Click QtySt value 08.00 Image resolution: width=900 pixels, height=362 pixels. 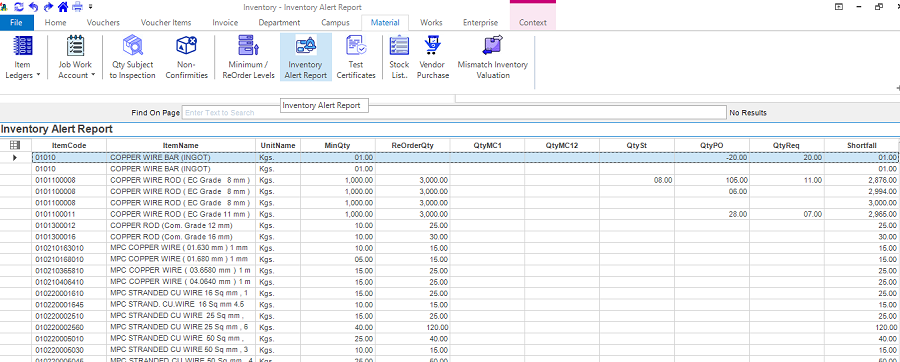pos(637,180)
